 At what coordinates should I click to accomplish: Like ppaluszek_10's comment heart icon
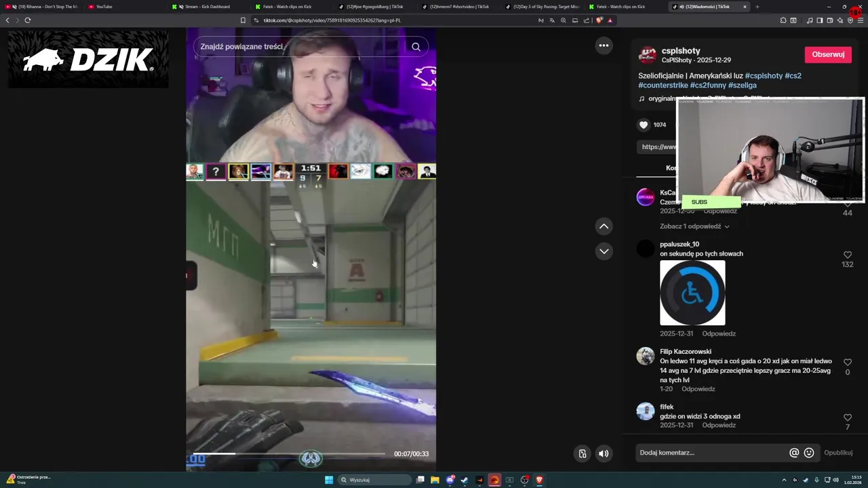tap(847, 255)
